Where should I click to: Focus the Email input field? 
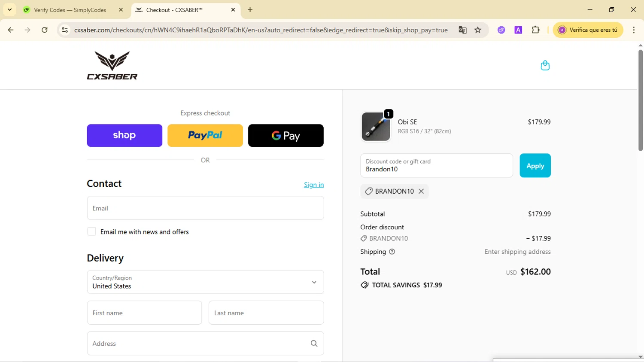tap(205, 208)
